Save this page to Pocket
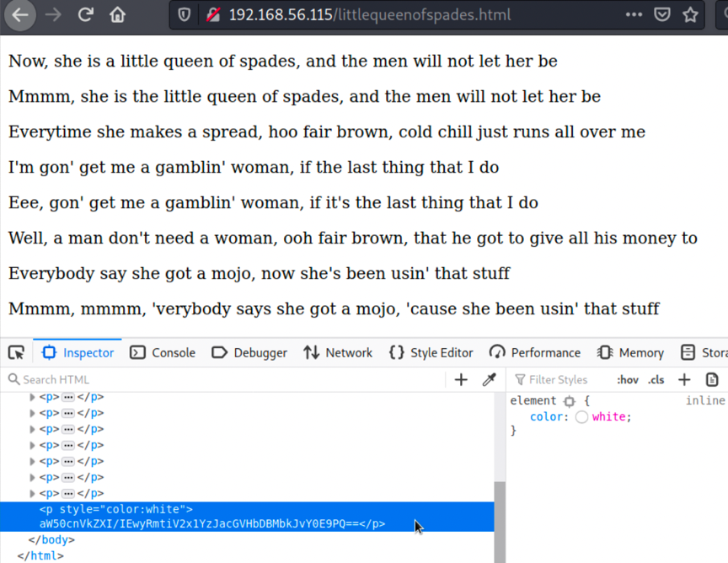 click(661, 15)
